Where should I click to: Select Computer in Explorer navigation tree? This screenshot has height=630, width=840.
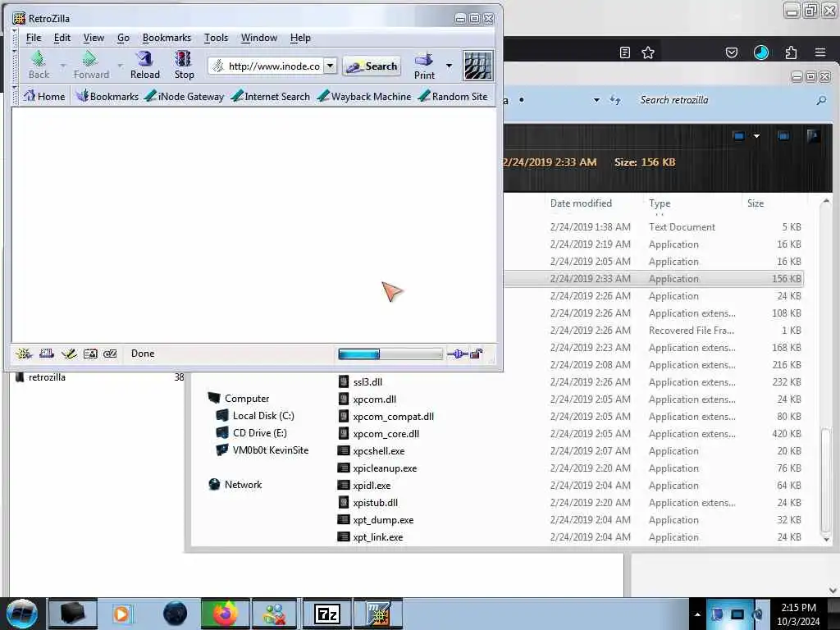pos(239,399)
